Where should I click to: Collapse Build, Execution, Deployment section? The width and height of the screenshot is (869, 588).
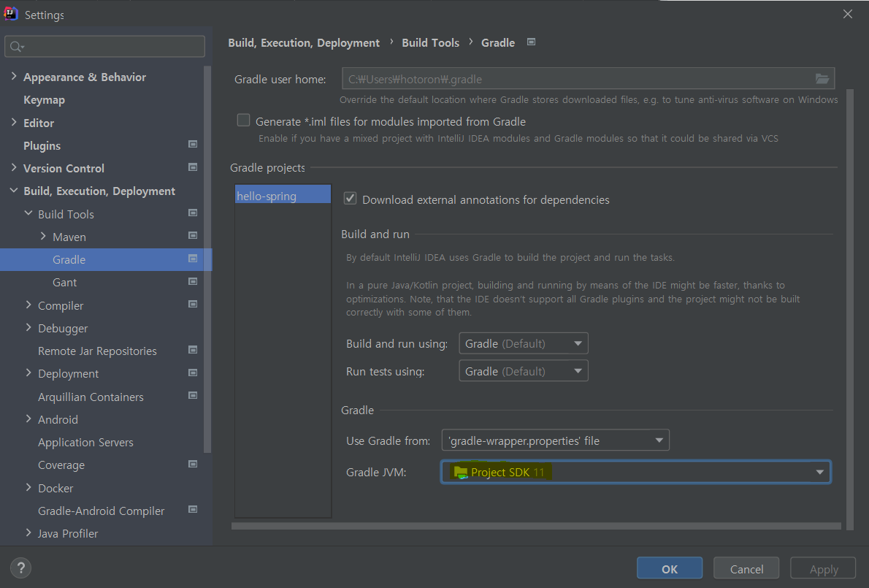[14, 191]
